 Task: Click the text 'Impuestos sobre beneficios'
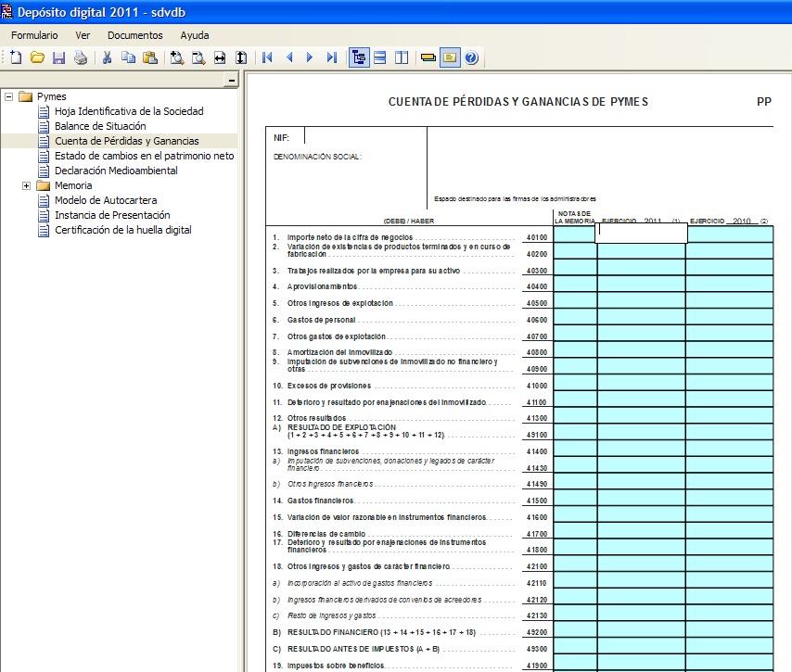click(336, 666)
